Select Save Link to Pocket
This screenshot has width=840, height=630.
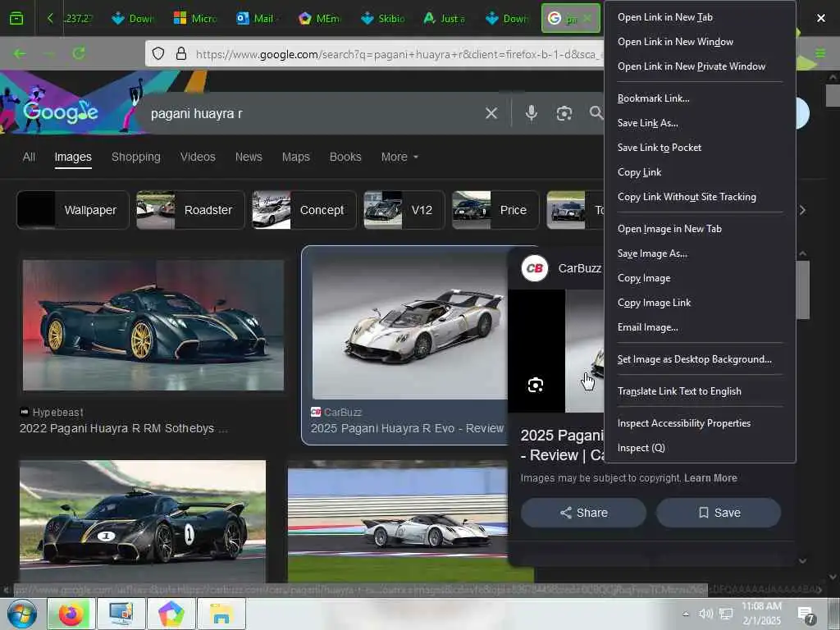pos(699,148)
